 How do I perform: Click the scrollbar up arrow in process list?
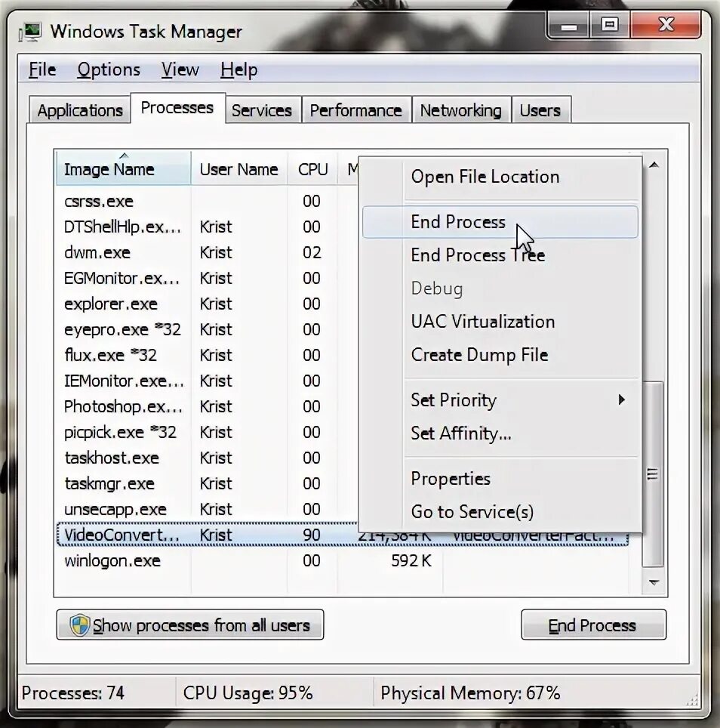pyautogui.click(x=654, y=165)
